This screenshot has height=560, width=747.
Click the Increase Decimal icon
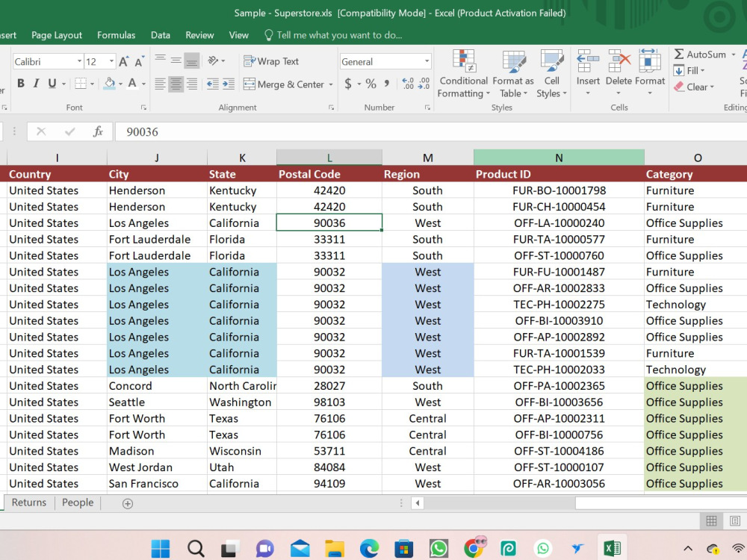coord(408,84)
